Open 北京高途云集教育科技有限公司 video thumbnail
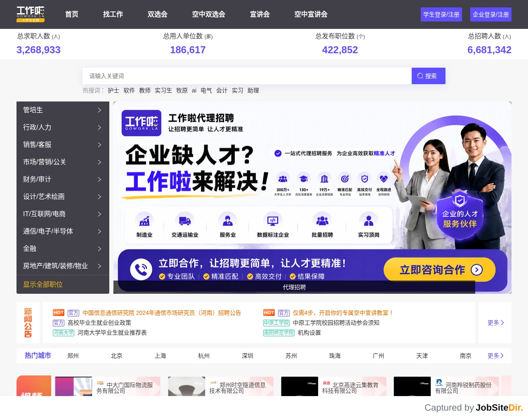 click(x=299, y=387)
